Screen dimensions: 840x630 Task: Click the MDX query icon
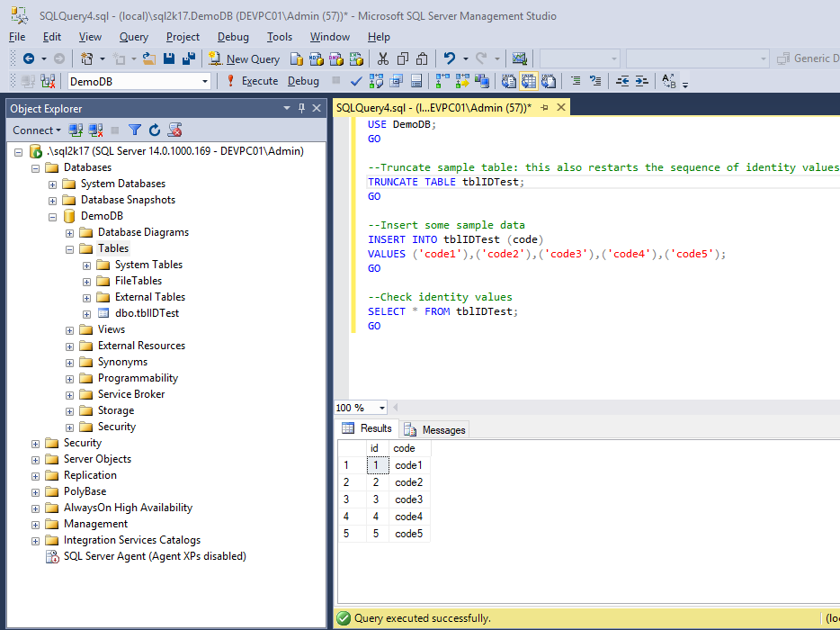(x=316, y=59)
